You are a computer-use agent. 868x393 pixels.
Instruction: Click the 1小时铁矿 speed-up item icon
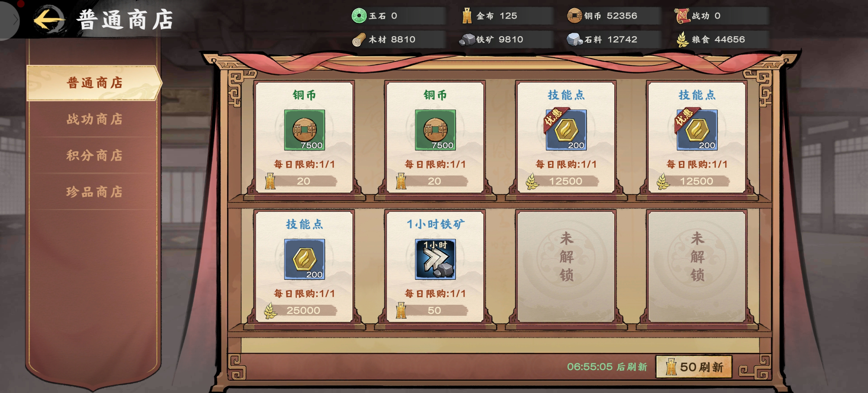[435, 259]
